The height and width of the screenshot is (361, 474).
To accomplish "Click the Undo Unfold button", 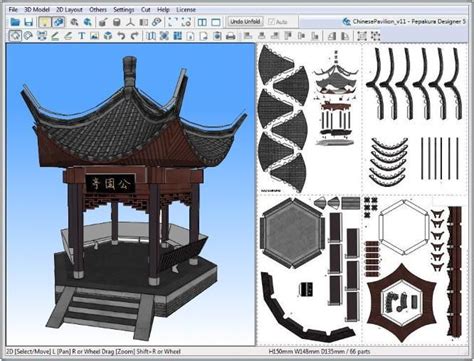I will click(246, 22).
